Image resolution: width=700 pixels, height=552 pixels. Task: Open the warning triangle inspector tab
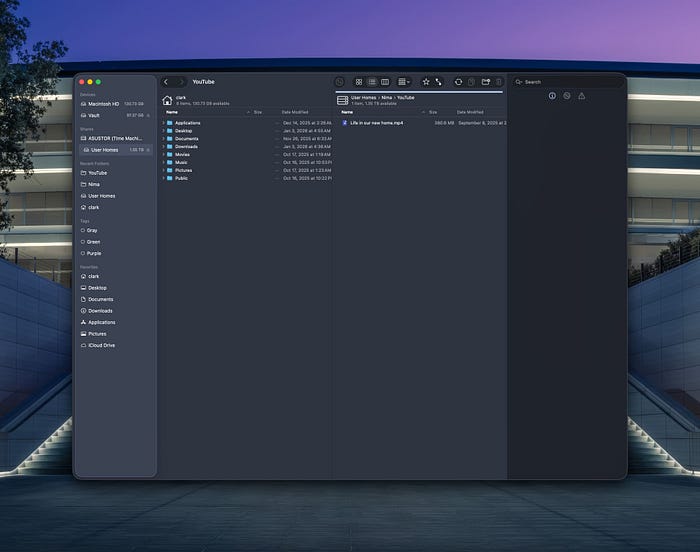click(581, 96)
